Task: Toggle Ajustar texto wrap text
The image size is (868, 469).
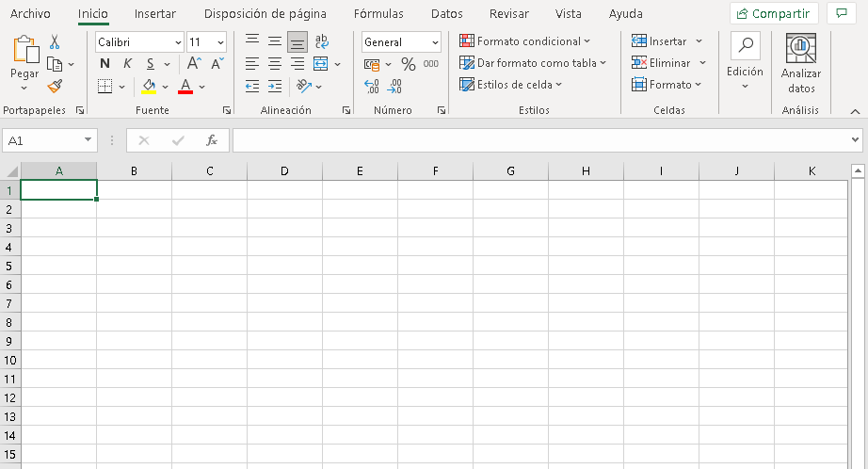Action: pyautogui.click(x=321, y=41)
